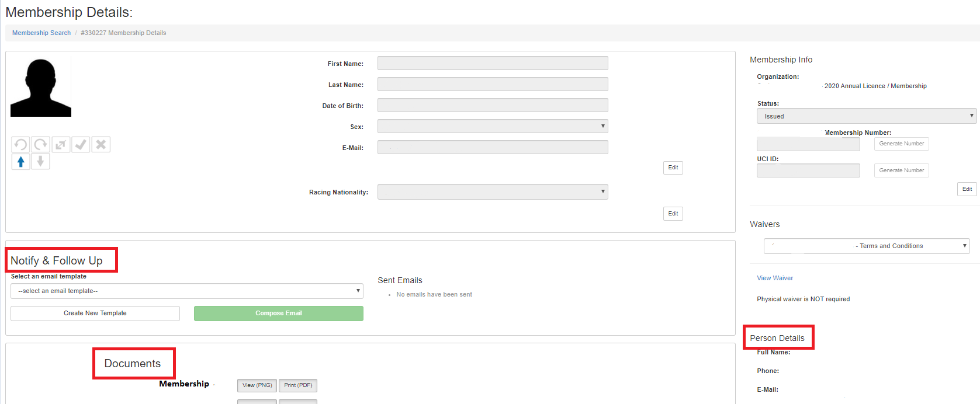Viewport: 980px width, 404px height.
Task: Expand the Terms and Conditions waiver dropdown
Action: tap(866, 246)
